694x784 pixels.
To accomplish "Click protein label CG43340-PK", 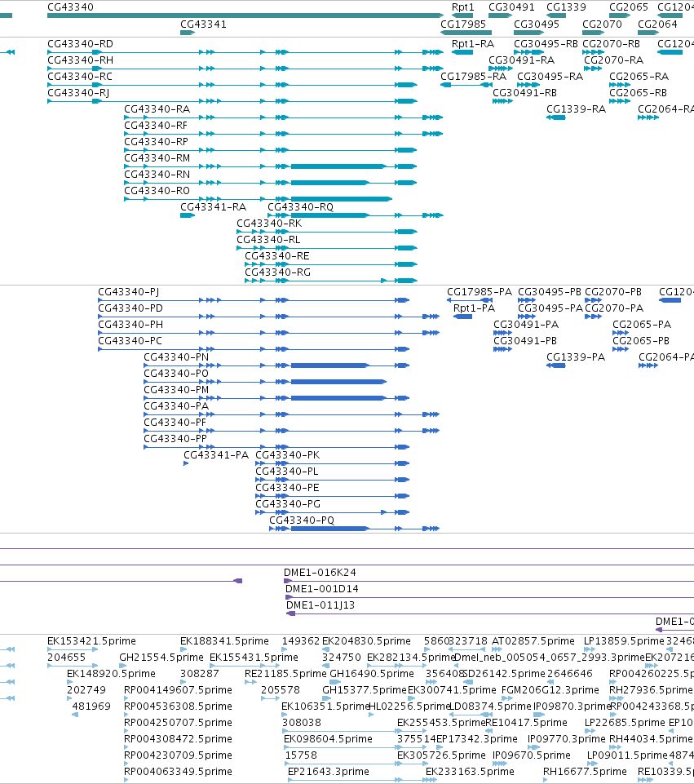I will [287, 455].
